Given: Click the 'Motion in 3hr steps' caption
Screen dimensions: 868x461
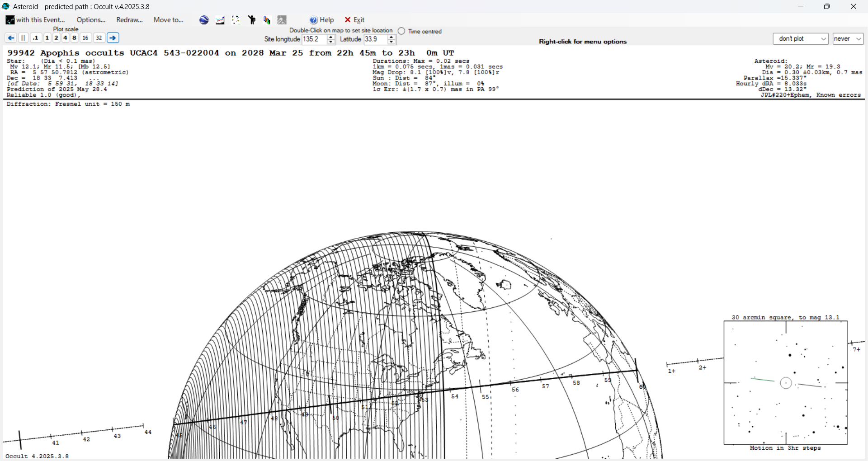Looking at the screenshot, I should pyautogui.click(x=785, y=448).
